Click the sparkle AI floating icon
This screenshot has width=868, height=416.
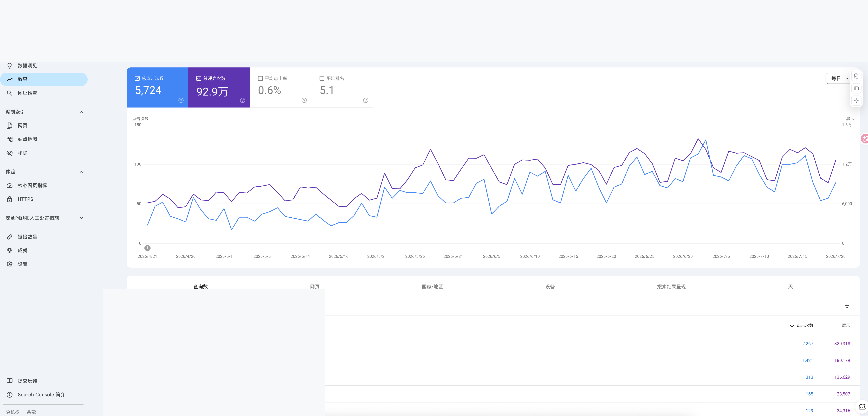(856, 100)
